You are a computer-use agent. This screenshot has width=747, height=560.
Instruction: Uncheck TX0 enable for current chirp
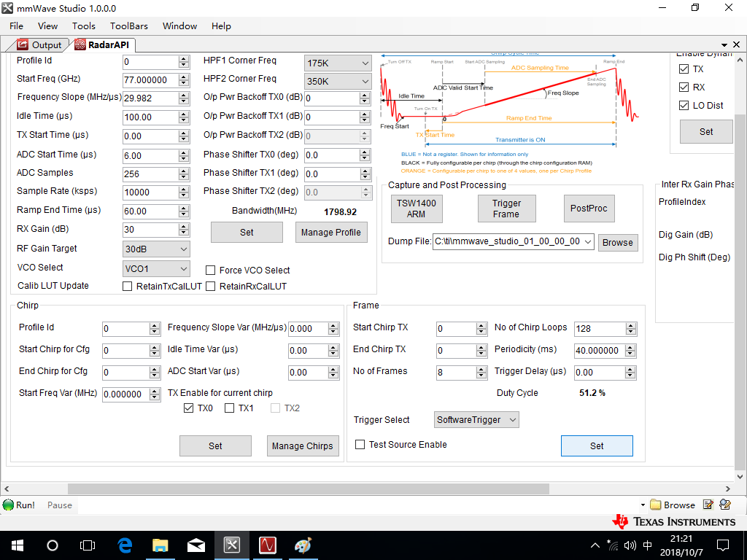click(188, 408)
